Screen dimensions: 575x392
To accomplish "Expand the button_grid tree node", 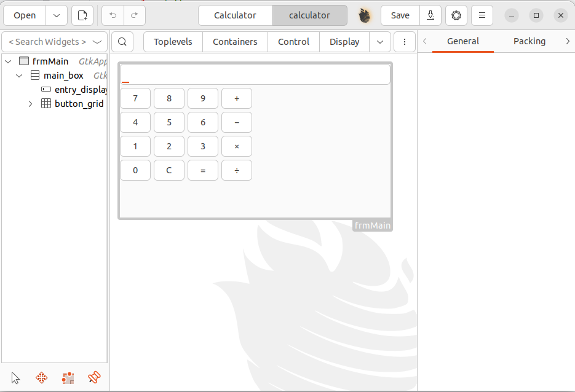I will (x=31, y=104).
